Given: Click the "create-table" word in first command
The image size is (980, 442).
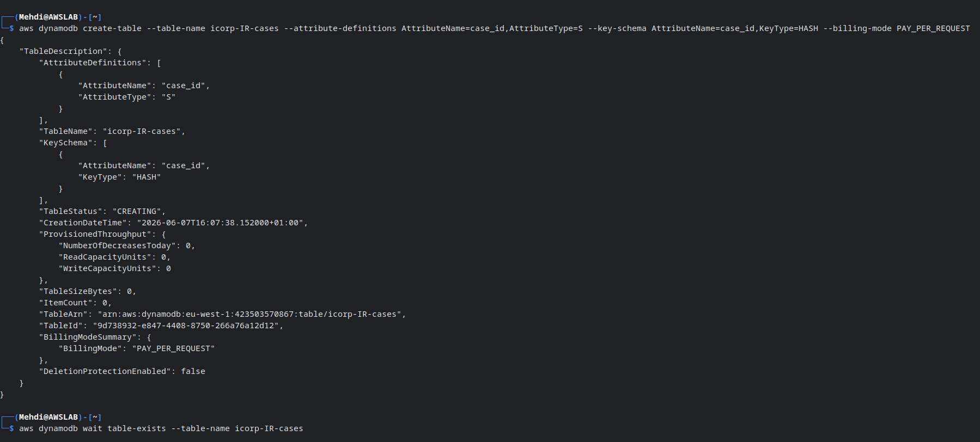Looking at the screenshot, I should click(112, 28).
